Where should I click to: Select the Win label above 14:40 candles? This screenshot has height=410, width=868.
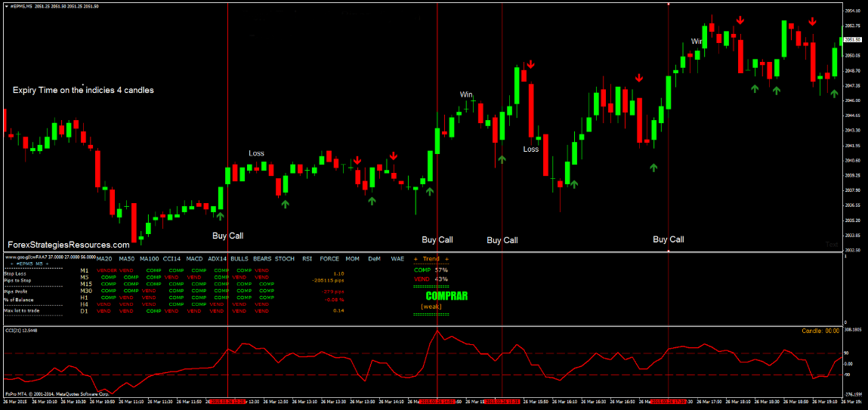tap(466, 94)
